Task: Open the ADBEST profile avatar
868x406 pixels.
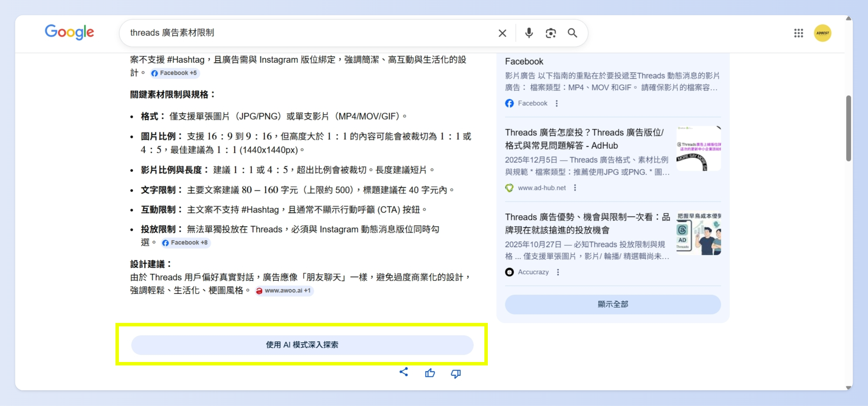Action: pos(823,33)
